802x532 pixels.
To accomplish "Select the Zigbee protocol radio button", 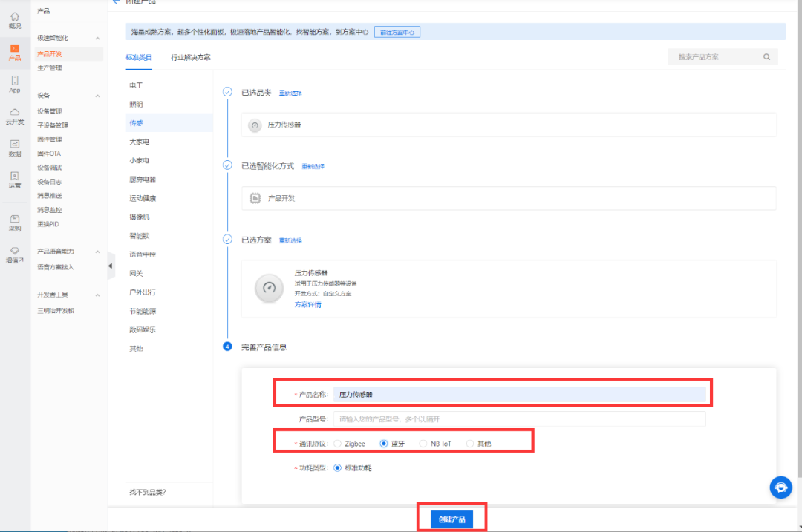I will pyautogui.click(x=338, y=444).
